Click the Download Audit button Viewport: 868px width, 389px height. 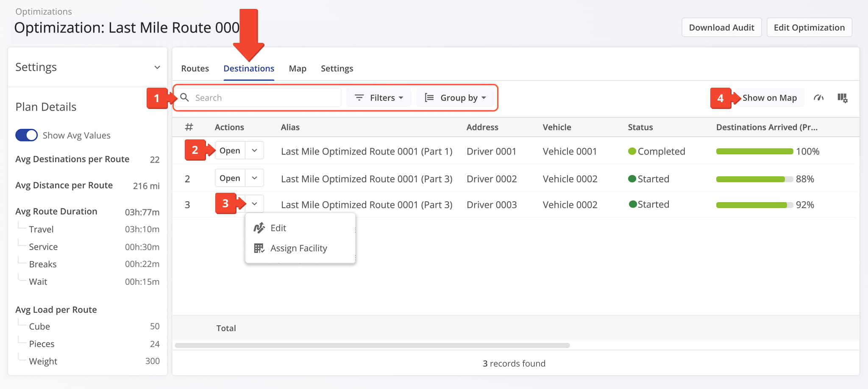click(x=721, y=28)
